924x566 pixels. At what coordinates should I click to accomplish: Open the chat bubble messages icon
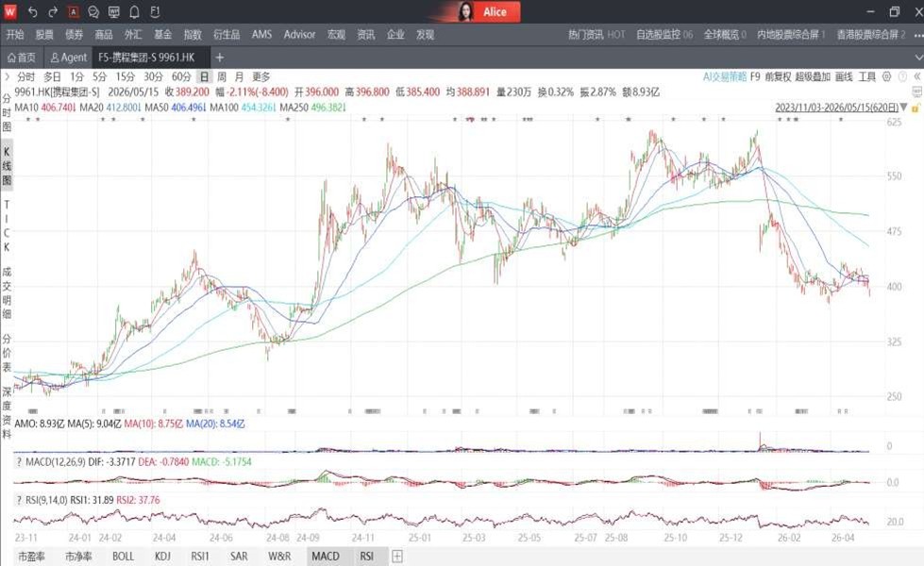tap(93, 11)
